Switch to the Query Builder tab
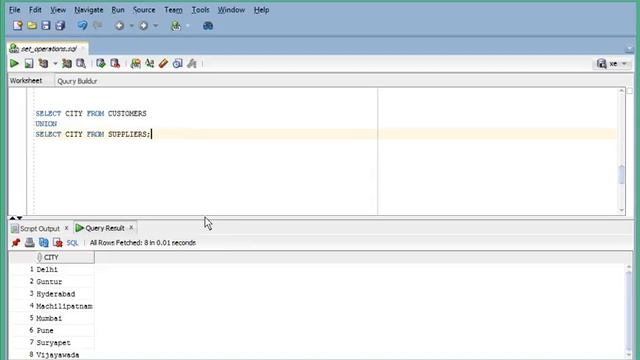 [77, 81]
